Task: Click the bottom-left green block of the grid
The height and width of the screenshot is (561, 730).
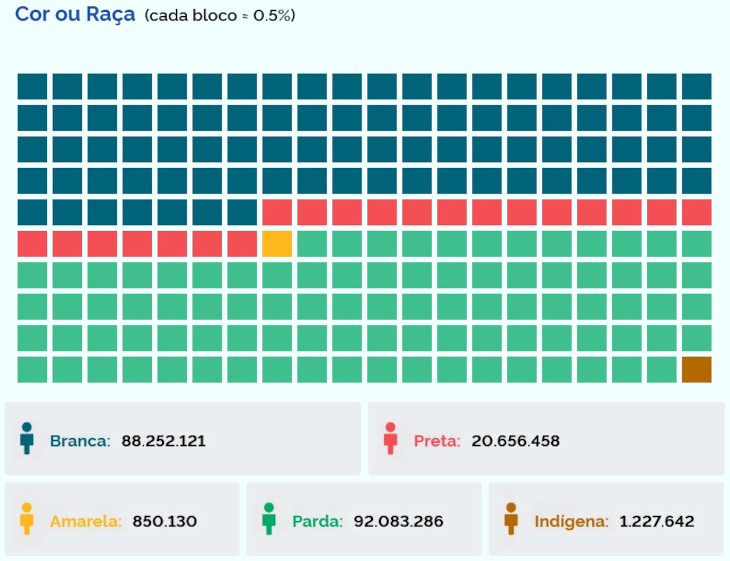Action: 32,369
